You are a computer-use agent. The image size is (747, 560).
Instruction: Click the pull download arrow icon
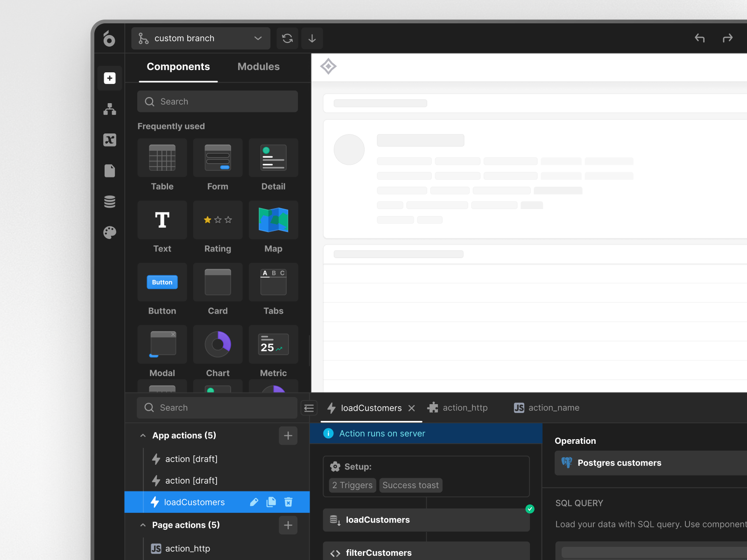pos(312,38)
